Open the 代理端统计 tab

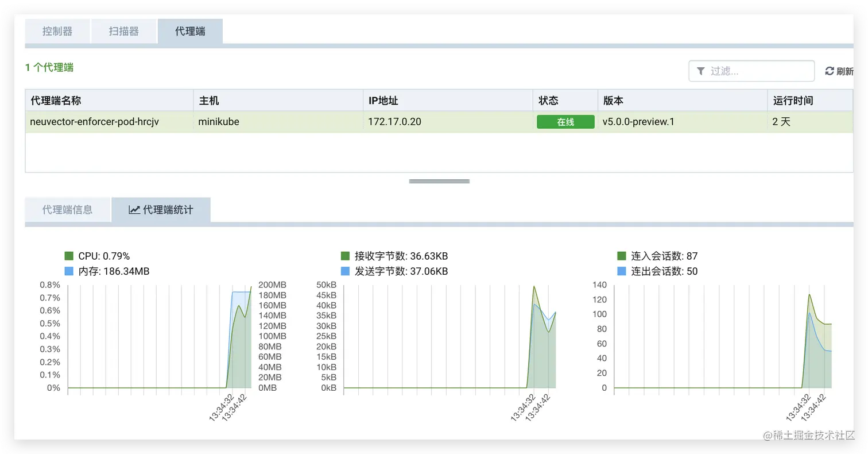click(x=161, y=210)
